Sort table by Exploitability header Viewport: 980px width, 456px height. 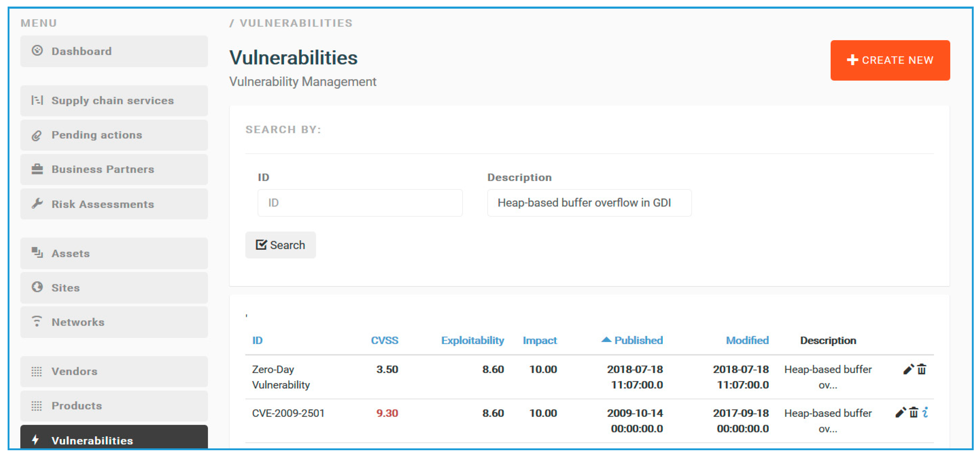tap(472, 340)
